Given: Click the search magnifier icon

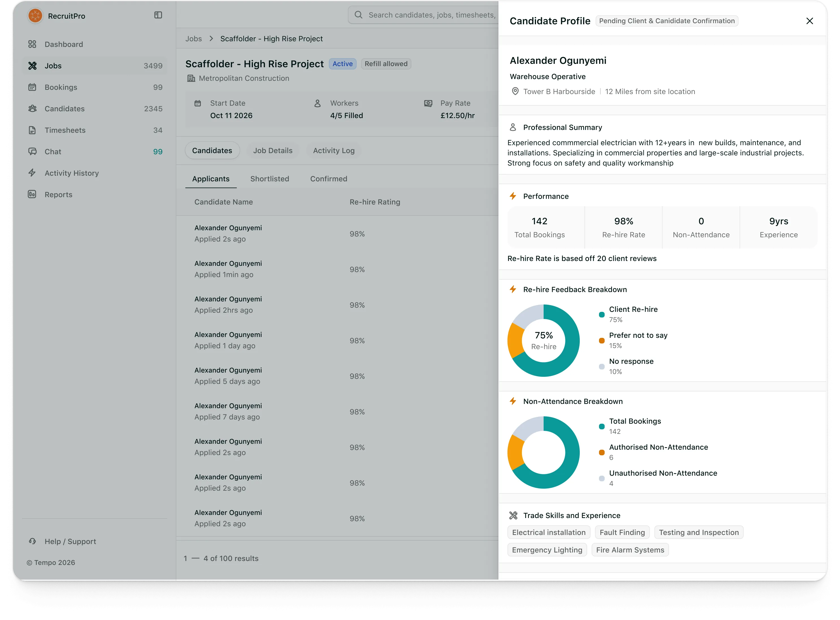Looking at the screenshot, I should (x=359, y=15).
